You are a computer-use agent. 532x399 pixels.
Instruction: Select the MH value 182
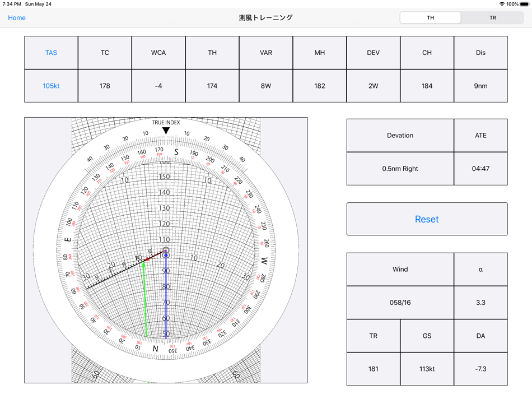320,86
